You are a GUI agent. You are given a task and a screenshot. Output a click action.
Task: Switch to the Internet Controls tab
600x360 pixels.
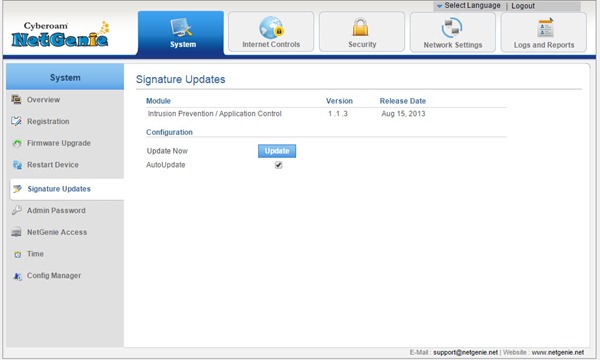271,32
